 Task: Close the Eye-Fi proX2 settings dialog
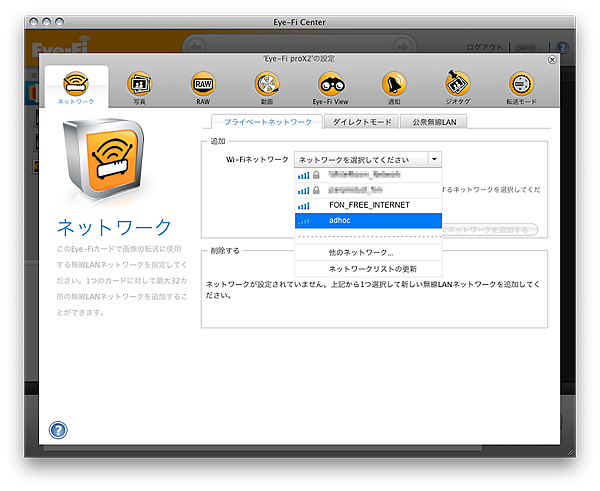(x=552, y=60)
